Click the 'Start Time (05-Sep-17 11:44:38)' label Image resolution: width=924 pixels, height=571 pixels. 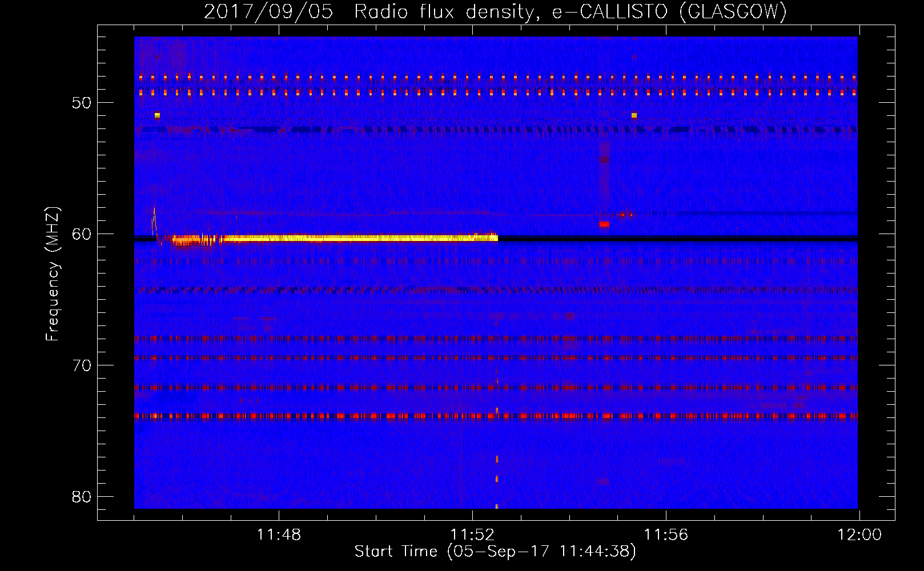(495, 552)
